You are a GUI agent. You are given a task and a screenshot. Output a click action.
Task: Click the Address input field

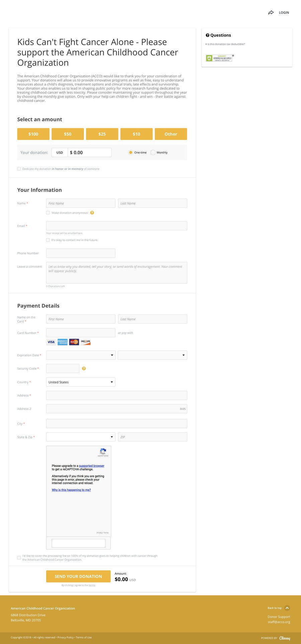coord(117,396)
